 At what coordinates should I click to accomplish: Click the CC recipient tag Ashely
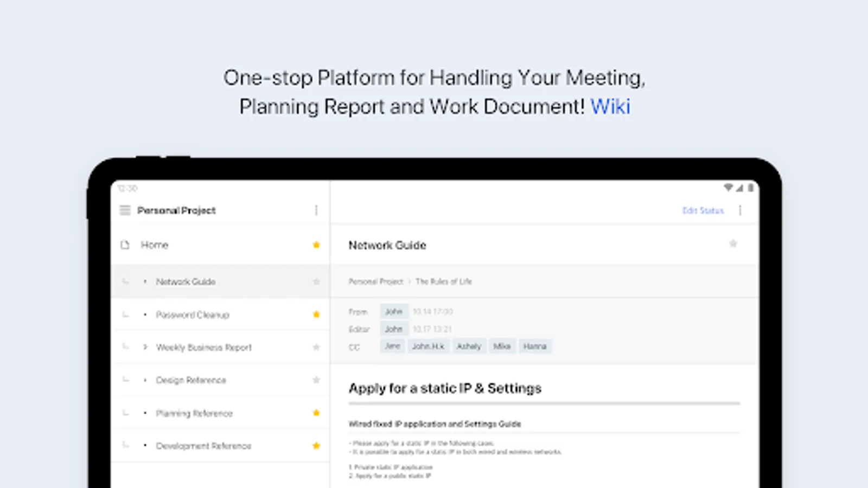(x=469, y=346)
